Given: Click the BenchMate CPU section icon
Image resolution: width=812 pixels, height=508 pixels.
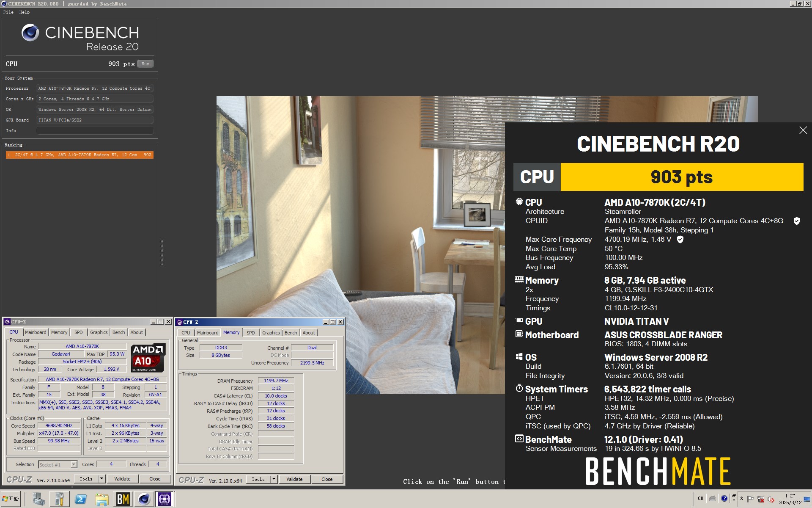Looking at the screenshot, I should (x=519, y=202).
